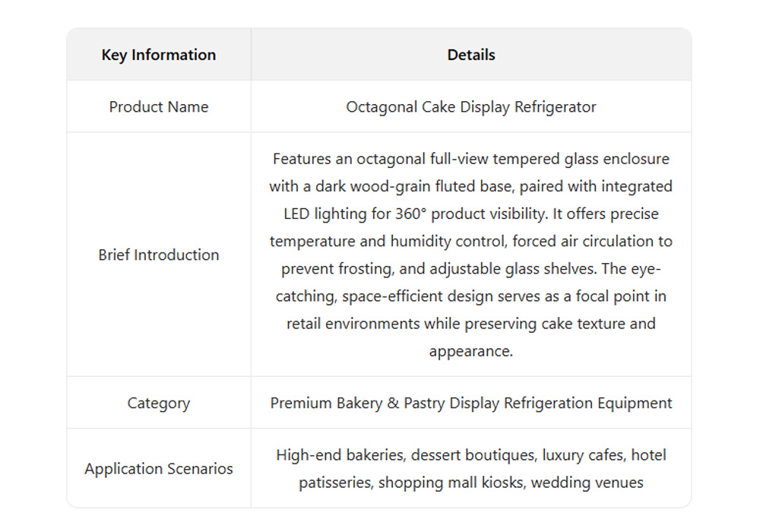This screenshot has width=760, height=532.
Task: Click the "360°" text in the introduction
Action: click(x=413, y=214)
